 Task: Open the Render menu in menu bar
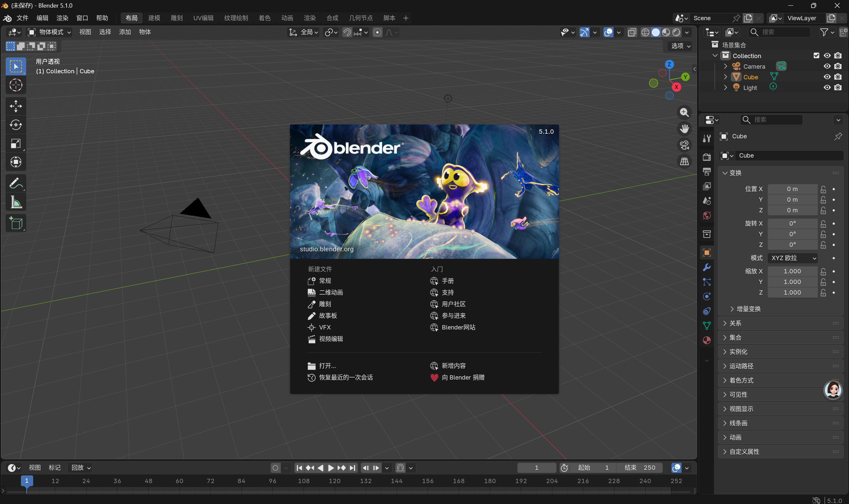(x=62, y=18)
